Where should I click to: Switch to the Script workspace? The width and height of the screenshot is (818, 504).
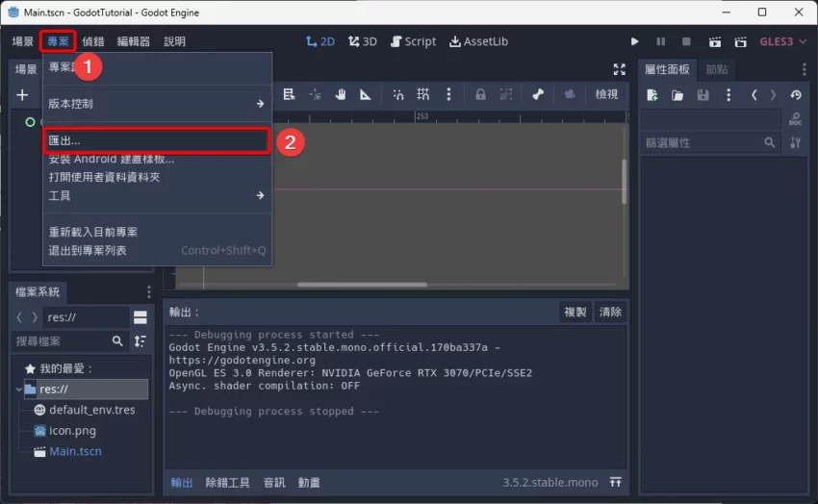point(413,41)
